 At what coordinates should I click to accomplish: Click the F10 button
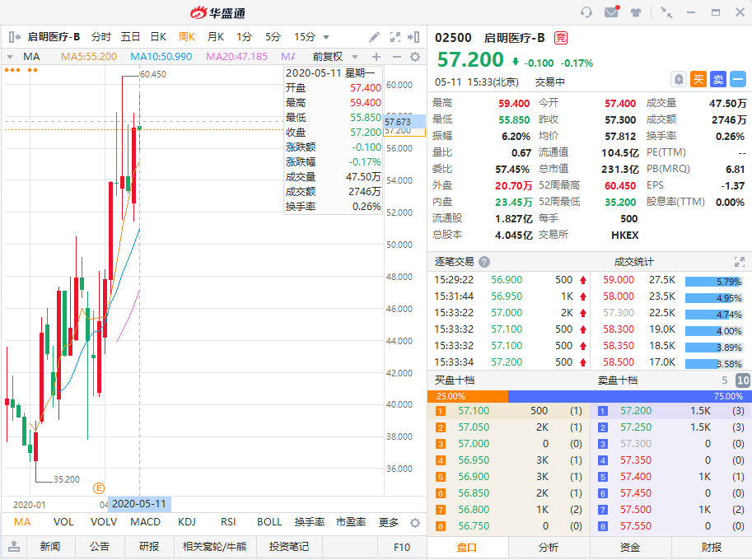(x=402, y=547)
